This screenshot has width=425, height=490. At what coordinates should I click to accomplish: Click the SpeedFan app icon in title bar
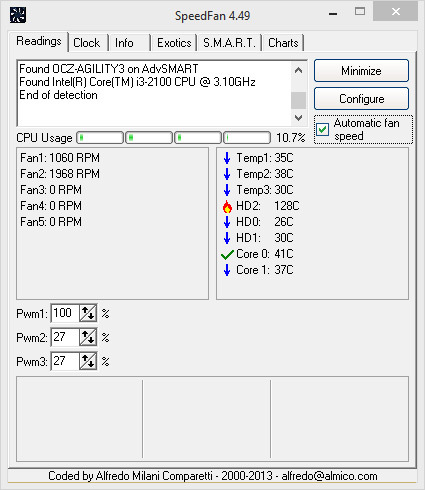pos(18,15)
